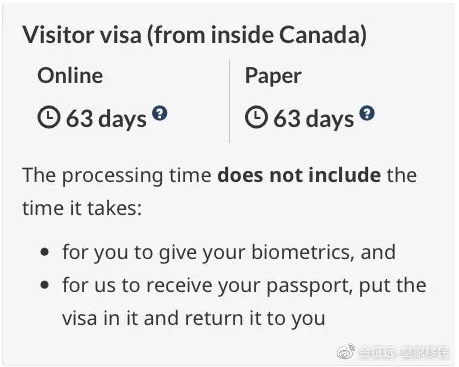Click the Weibo logo watermark
Screen dimensions: 459x367
point(346,352)
